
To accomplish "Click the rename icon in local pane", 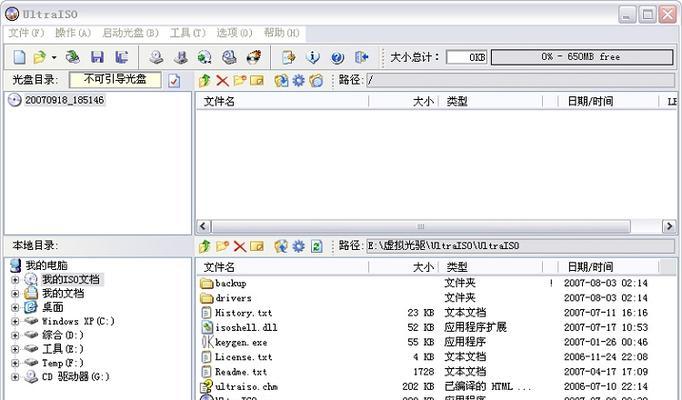I will [x=257, y=247].
